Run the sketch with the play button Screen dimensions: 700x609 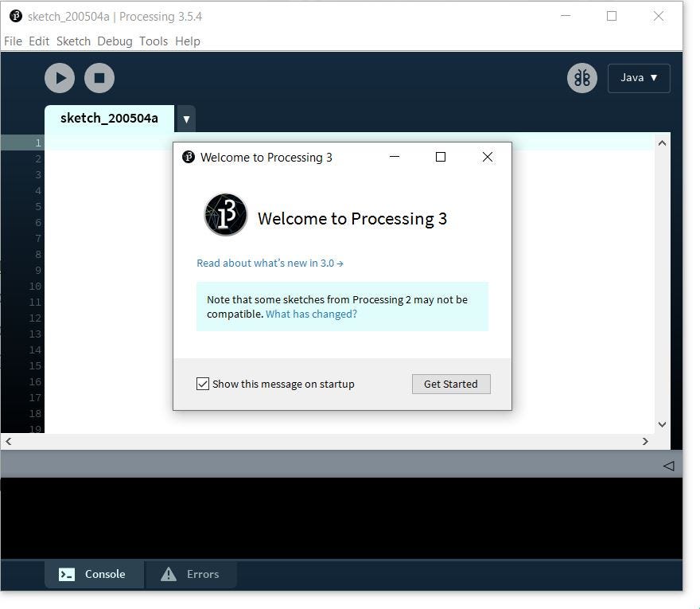(x=60, y=78)
